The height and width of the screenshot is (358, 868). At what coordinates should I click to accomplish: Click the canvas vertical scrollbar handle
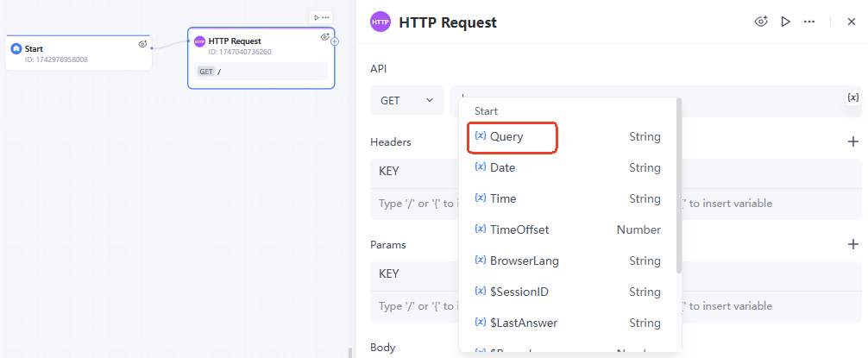click(x=349, y=353)
